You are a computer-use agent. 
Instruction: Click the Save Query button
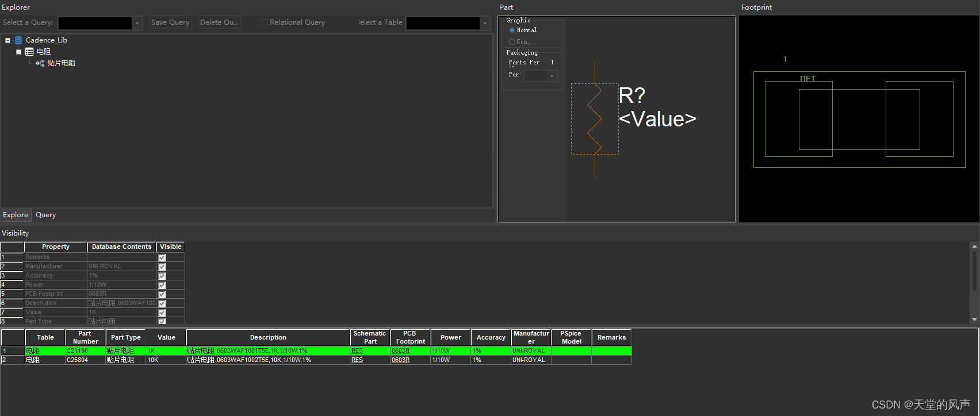click(x=170, y=22)
